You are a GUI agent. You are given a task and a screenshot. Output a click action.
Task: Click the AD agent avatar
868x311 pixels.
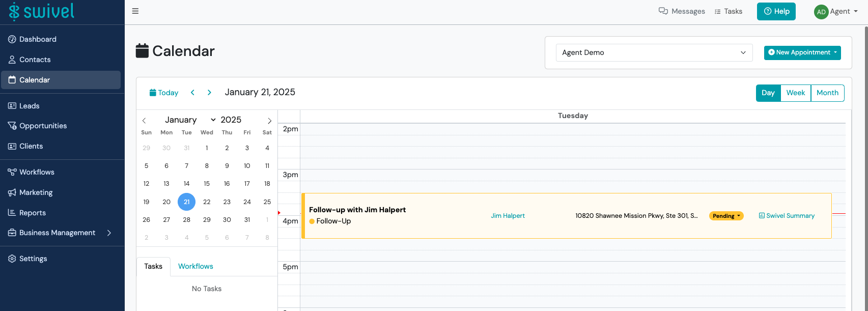click(x=821, y=12)
